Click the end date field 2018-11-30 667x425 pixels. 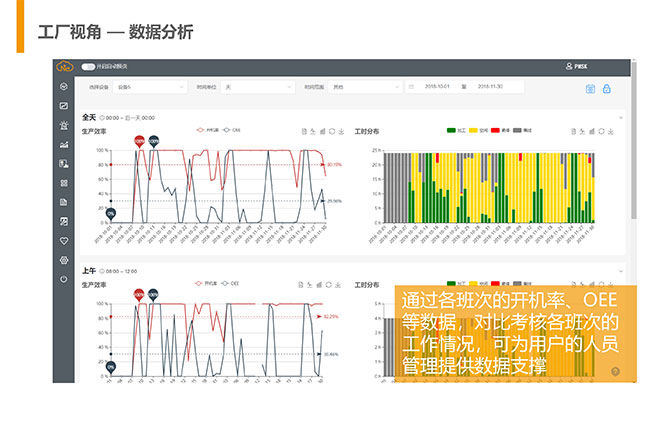coord(489,88)
